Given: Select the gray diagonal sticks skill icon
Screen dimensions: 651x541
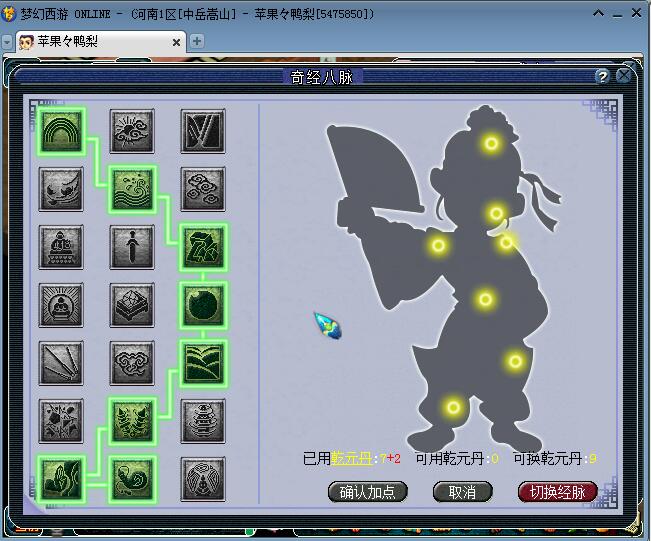Looking at the screenshot, I should (61, 363).
